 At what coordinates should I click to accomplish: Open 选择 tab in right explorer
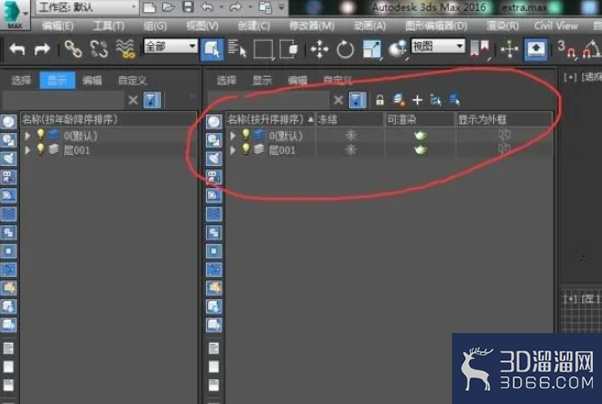[x=226, y=80]
